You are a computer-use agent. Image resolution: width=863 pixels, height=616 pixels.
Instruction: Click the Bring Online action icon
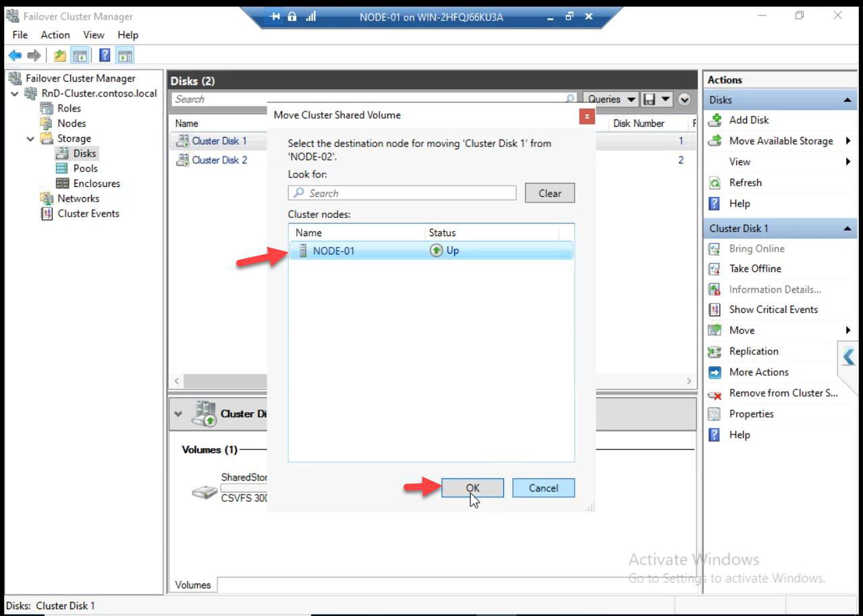715,249
